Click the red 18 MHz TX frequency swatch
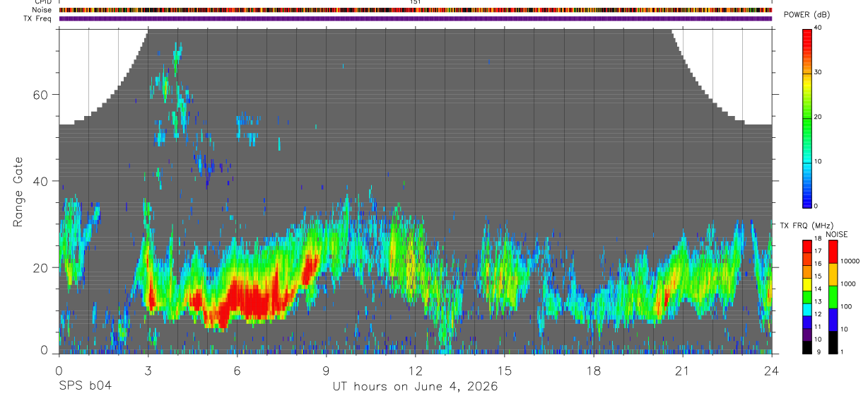 [x=807, y=243]
